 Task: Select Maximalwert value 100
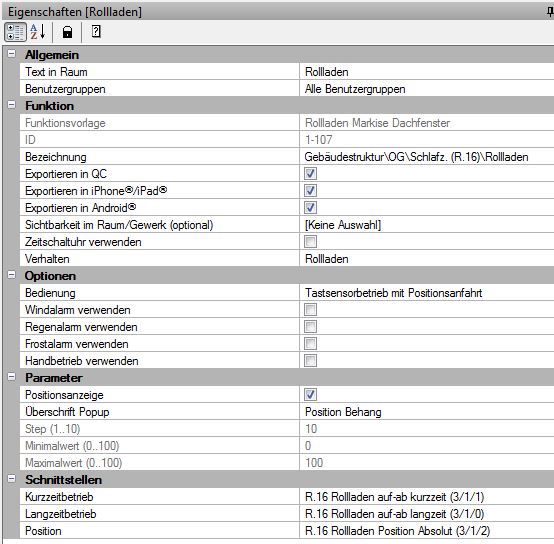314,462
